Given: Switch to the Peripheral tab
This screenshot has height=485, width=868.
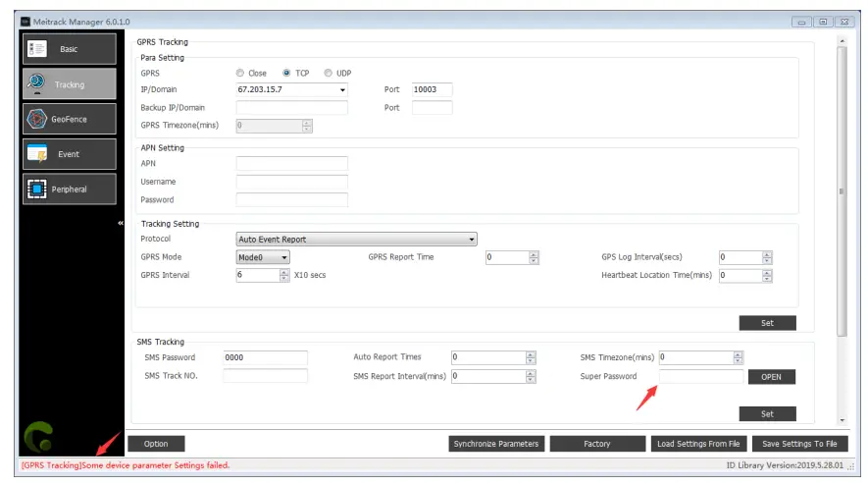Looking at the screenshot, I should pos(70,189).
